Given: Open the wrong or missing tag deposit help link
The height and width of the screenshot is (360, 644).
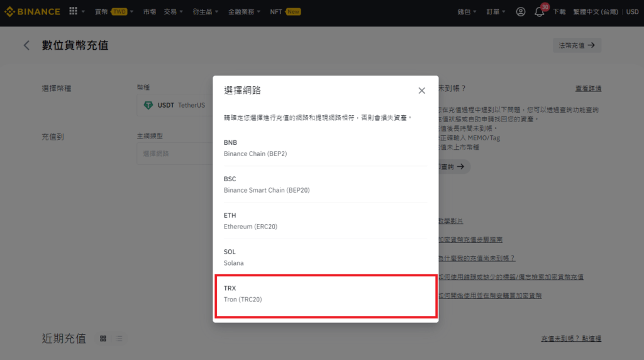Looking at the screenshot, I should 511,277.
